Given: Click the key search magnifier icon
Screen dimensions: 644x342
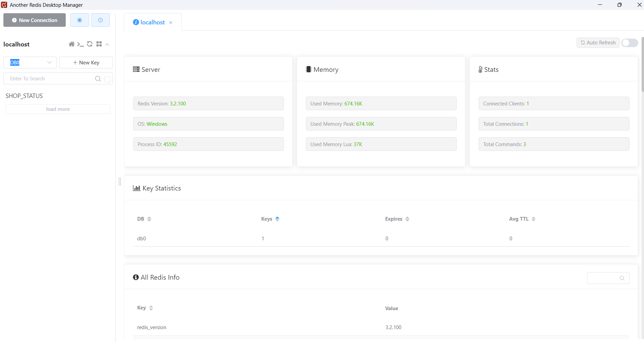Looking at the screenshot, I should tap(98, 79).
